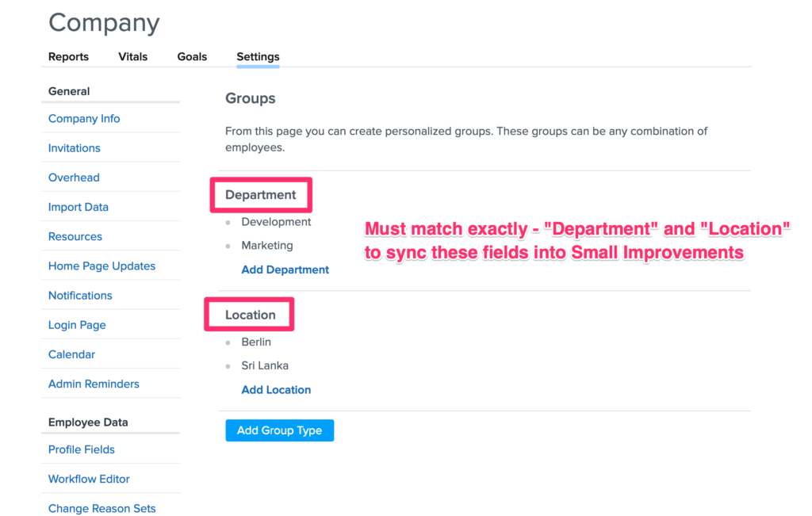Select Home Page Updates

tap(101, 266)
